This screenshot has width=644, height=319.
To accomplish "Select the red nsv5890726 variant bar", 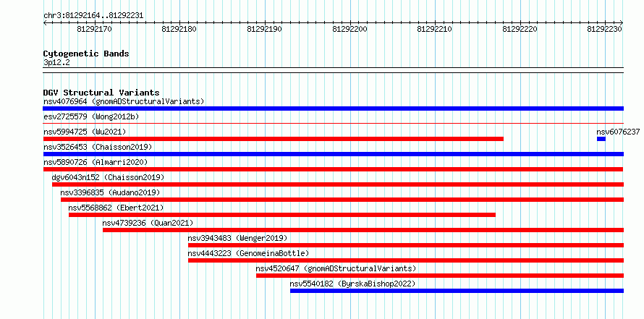I will [333, 169].
